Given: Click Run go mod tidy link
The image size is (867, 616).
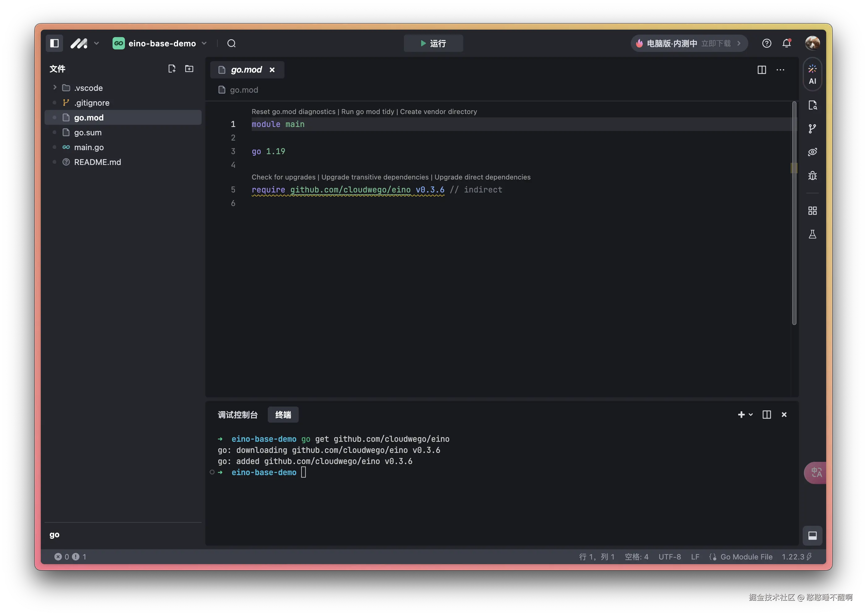Looking at the screenshot, I should 367,112.
